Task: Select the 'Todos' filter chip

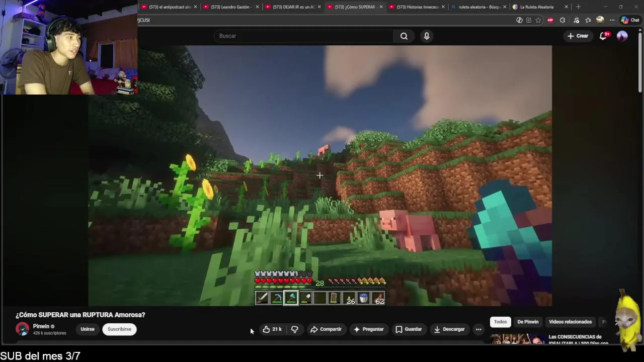Action: click(500, 322)
